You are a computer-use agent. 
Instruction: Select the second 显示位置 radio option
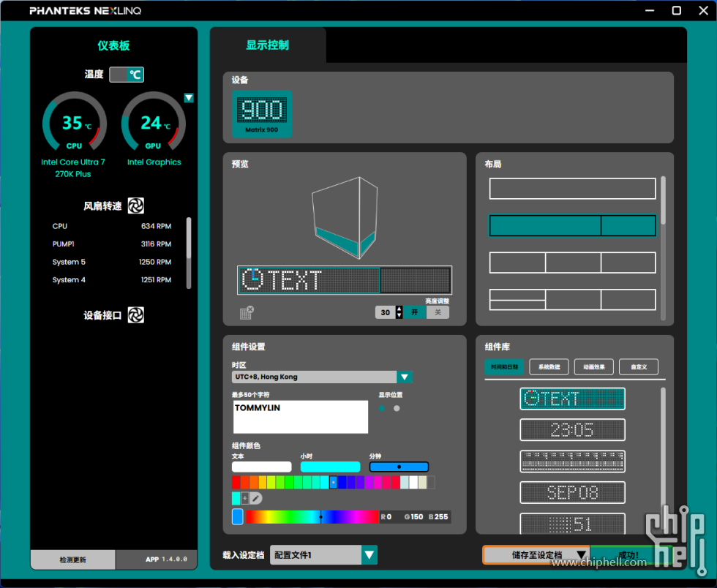tap(397, 409)
